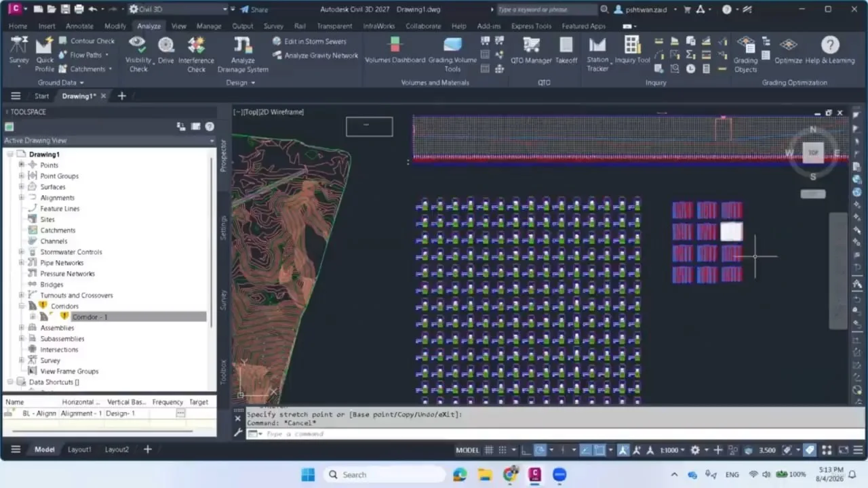Open Chrome from the Windows taskbar
This screenshot has height=488, width=868.
(x=510, y=474)
